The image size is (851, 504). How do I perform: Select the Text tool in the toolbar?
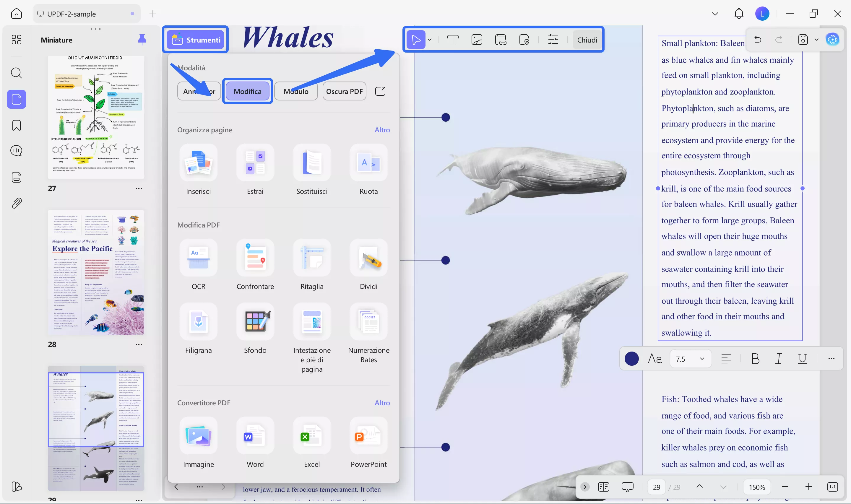[x=453, y=39]
